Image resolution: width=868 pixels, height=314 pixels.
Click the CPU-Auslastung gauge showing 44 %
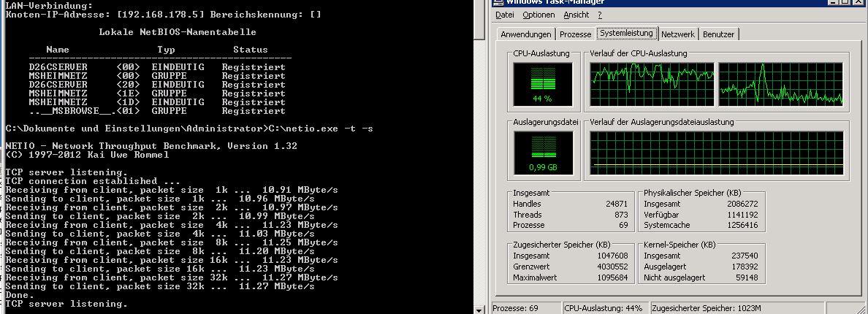click(542, 83)
